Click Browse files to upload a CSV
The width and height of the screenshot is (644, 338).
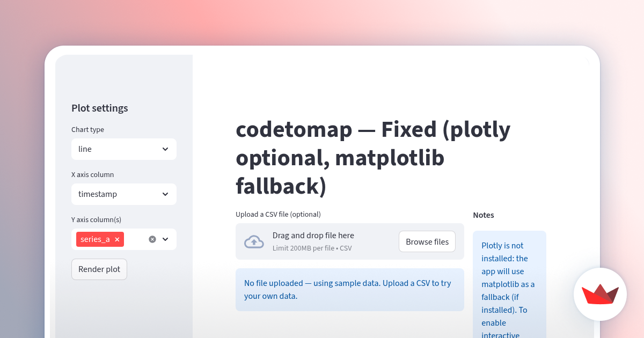pyautogui.click(x=427, y=241)
